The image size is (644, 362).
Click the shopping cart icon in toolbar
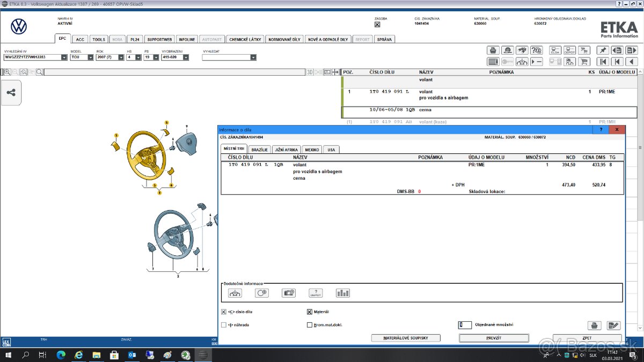pos(585,62)
